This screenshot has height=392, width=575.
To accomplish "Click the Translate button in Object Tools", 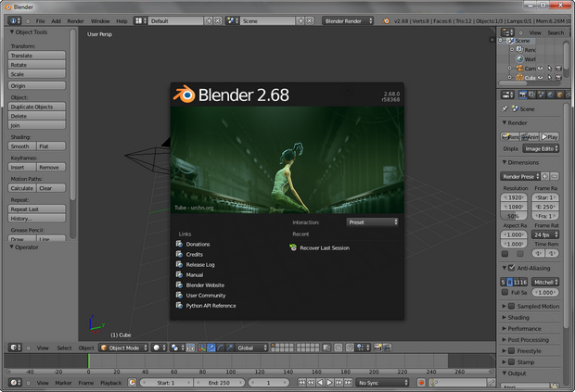I will tap(37, 56).
